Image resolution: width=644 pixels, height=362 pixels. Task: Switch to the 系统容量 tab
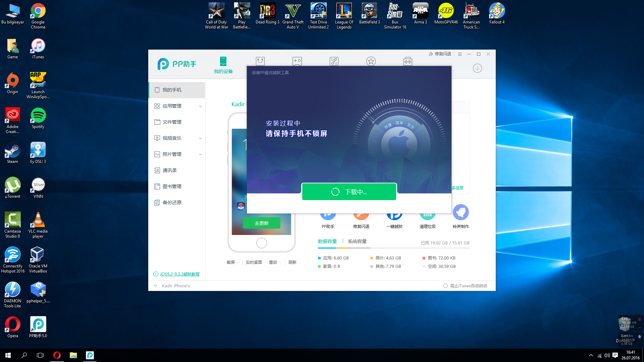(x=357, y=241)
